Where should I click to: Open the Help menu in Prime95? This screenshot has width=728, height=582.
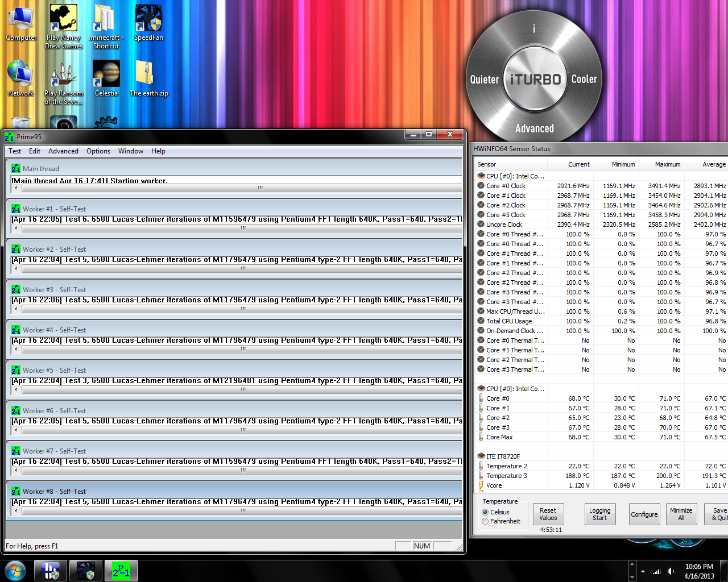tap(158, 151)
